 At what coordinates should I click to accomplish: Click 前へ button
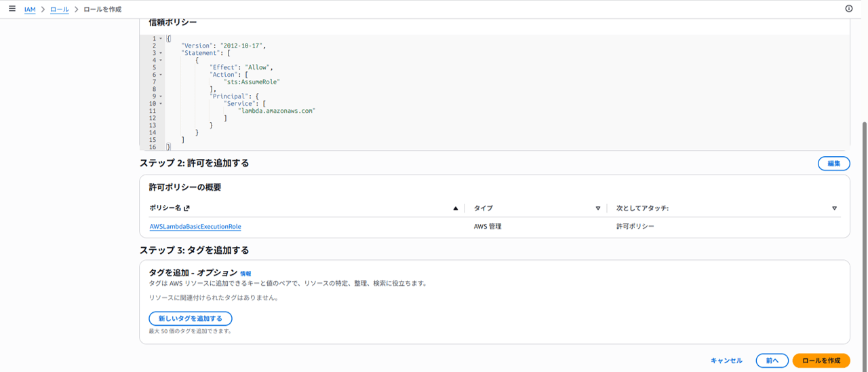tap(772, 361)
